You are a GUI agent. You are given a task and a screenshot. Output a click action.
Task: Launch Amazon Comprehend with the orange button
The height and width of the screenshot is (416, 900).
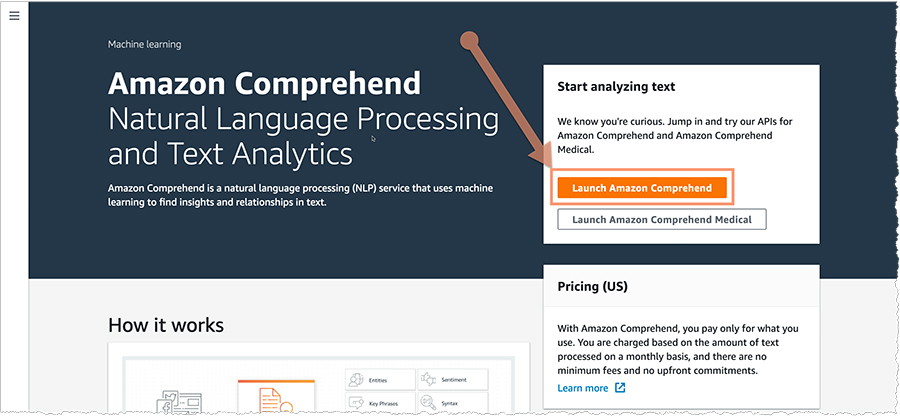click(x=642, y=188)
